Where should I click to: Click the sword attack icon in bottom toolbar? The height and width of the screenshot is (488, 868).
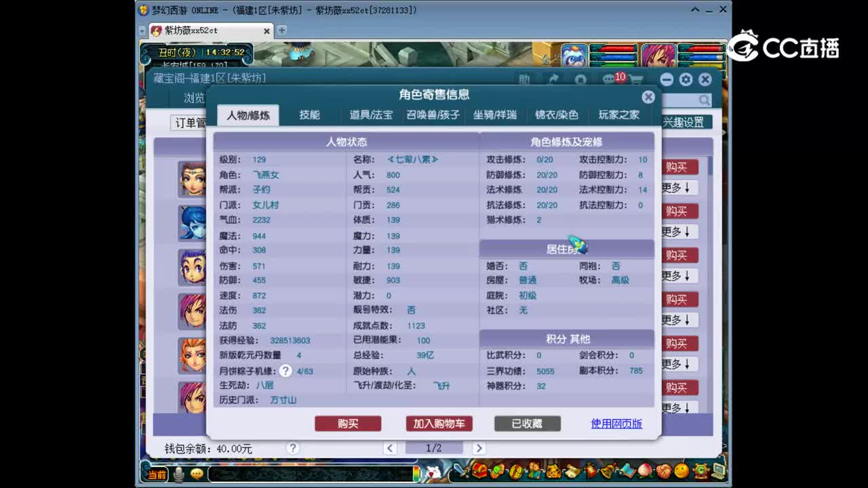pyautogui.click(x=462, y=470)
